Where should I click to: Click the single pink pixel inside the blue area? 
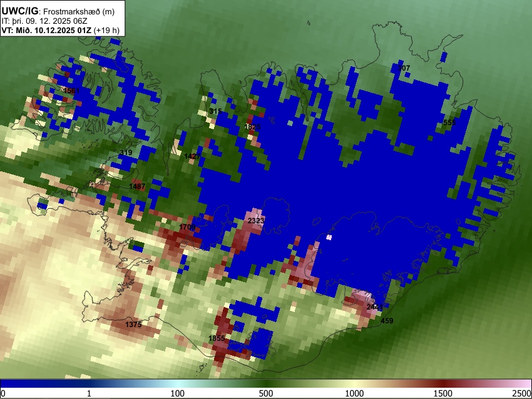[x=329, y=237]
